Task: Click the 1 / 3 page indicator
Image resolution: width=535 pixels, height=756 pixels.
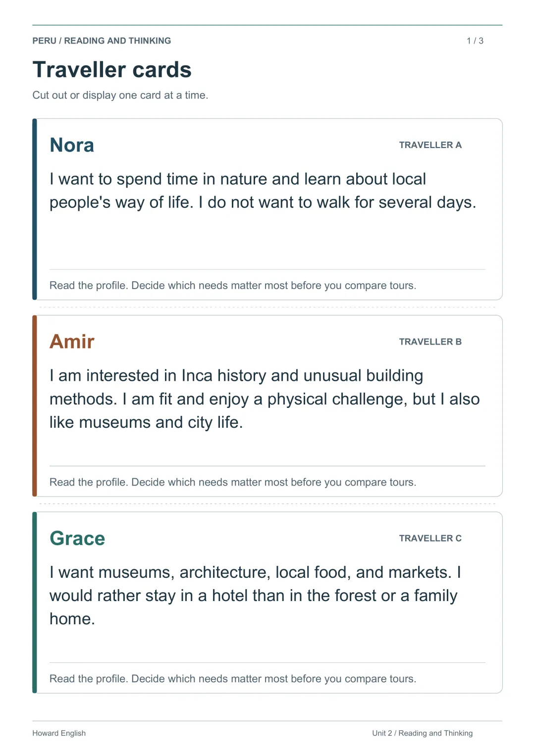Action: click(x=475, y=41)
